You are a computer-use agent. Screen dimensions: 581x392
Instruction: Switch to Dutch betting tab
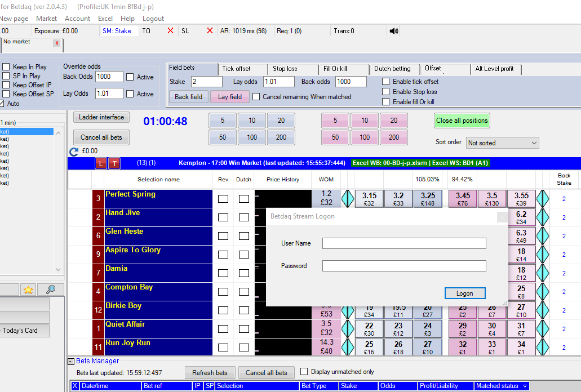click(394, 69)
